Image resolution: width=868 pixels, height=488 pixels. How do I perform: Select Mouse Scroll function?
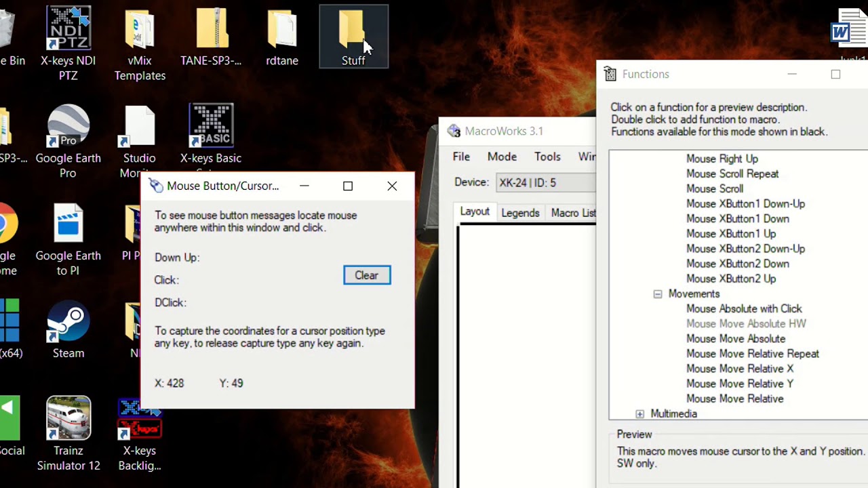tap(715, 188)
